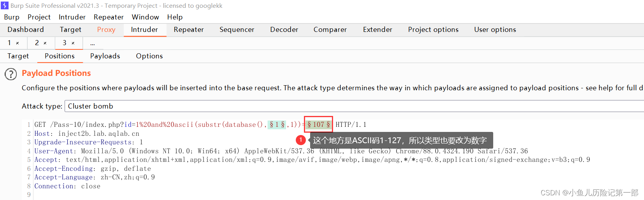644x200 pixels.
Task: Open the User options tab
Action: coord(495,30)
